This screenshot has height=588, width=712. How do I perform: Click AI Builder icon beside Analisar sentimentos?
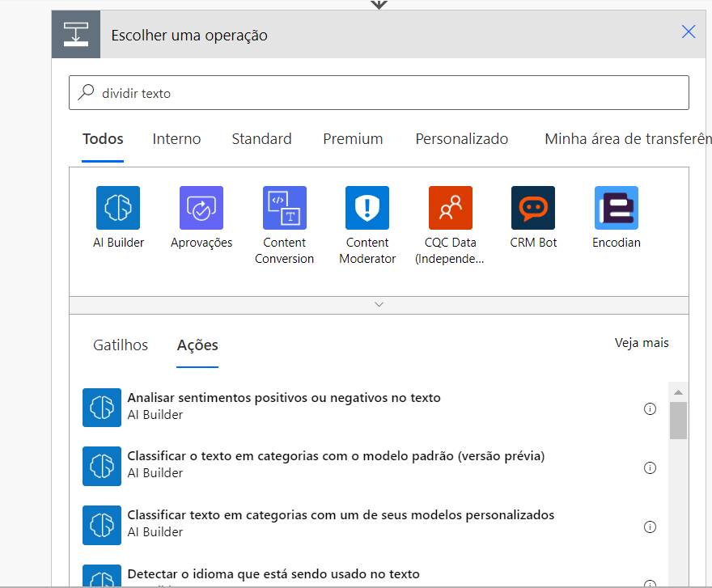[102, 408]
